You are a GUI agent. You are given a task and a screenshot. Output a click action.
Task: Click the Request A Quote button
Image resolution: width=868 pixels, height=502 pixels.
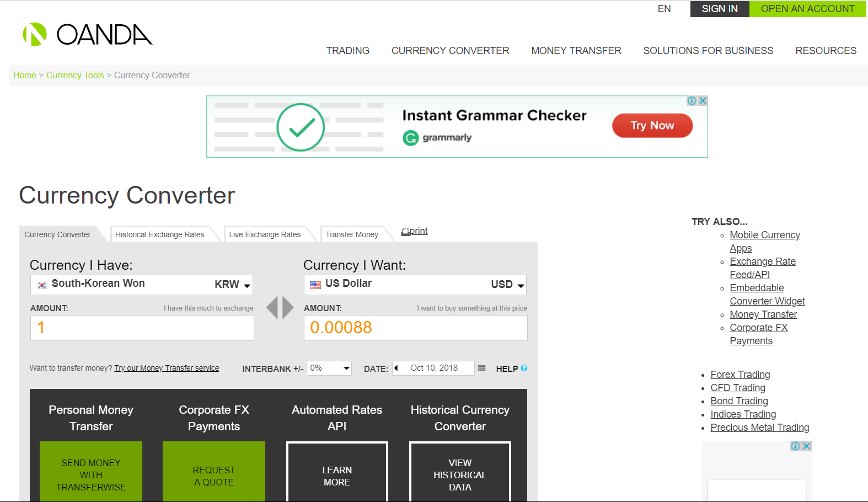tap(214, 472)
